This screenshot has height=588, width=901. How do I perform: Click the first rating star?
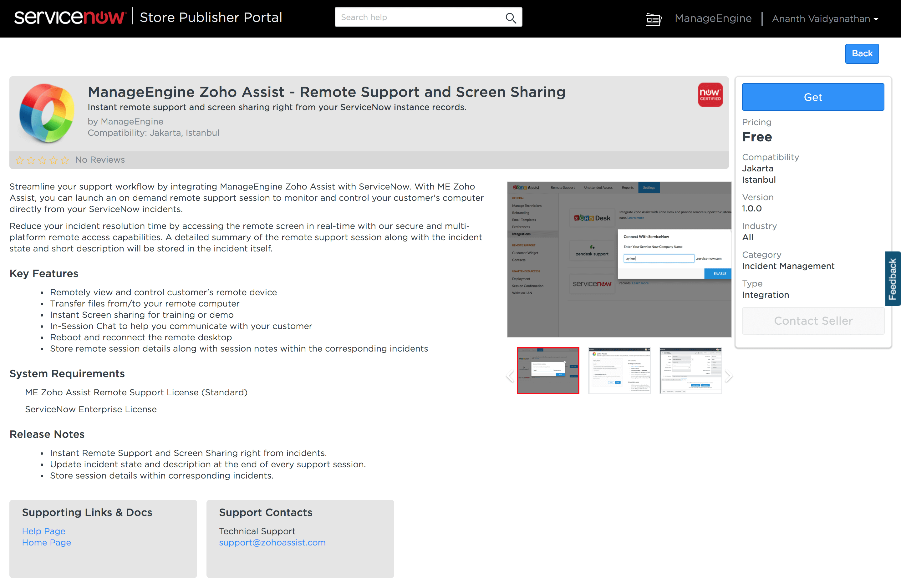(x=20, y=160)
